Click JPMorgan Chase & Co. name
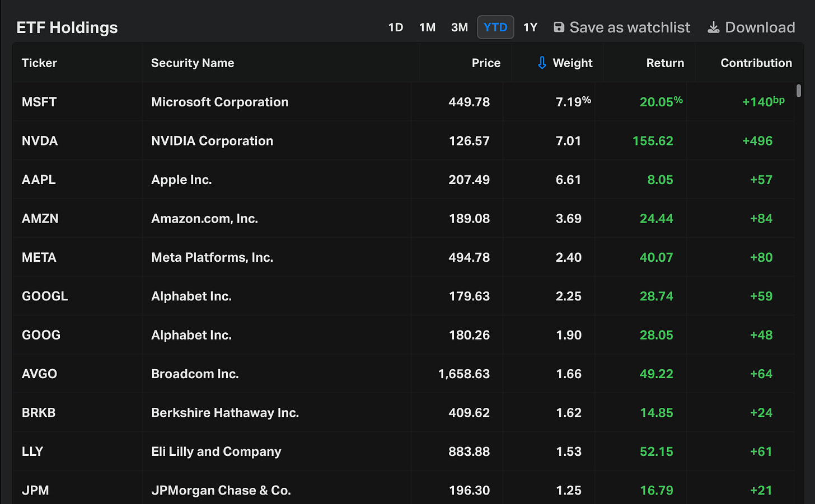Screen dimensions: 815x504 coord(221,491)
